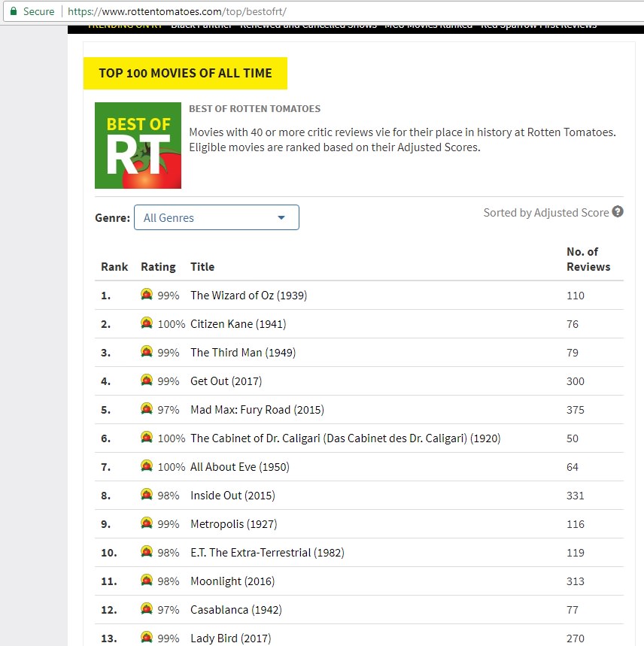Click the No. of Reviews column header
This screenshot has height=646, width=644.
(x=588, y=259)
